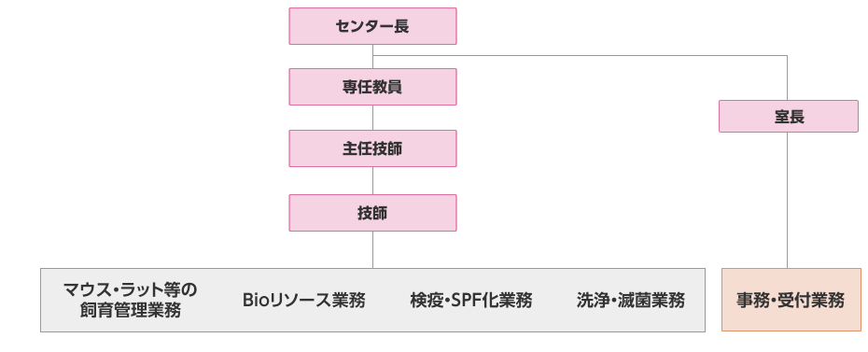Click gray box gap between 飼育管理業務 and Bioリソース業務
Screen dimensions: 868x352
(219, 300)
